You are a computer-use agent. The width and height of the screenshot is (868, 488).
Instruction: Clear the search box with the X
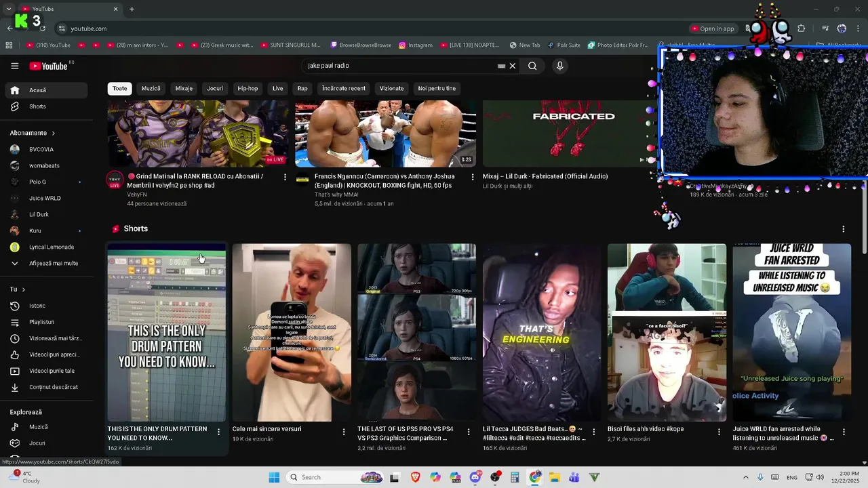tap(513, 66)
